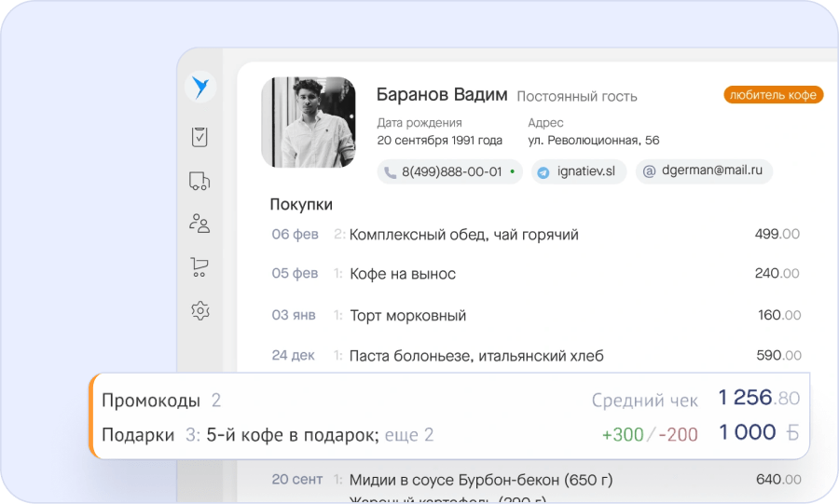839x504 pixels.
Task: Open the shopping cart icon in sidebar
Action: [199, 266]
